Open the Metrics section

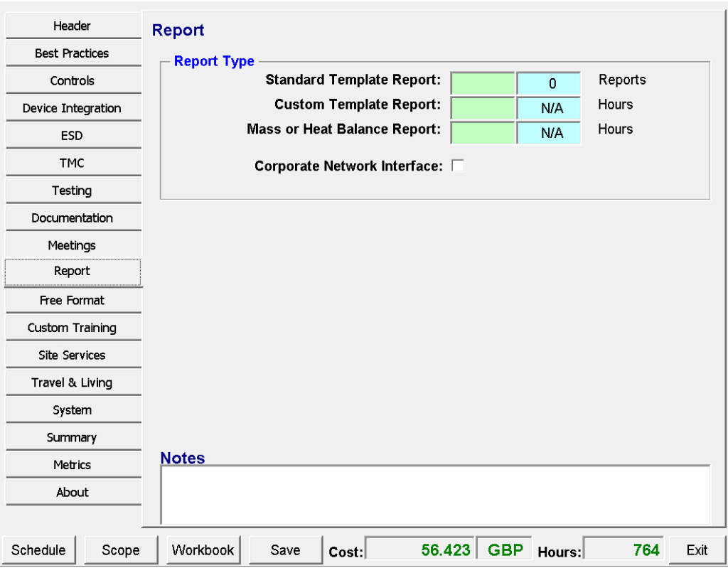[x=73, y=465]
